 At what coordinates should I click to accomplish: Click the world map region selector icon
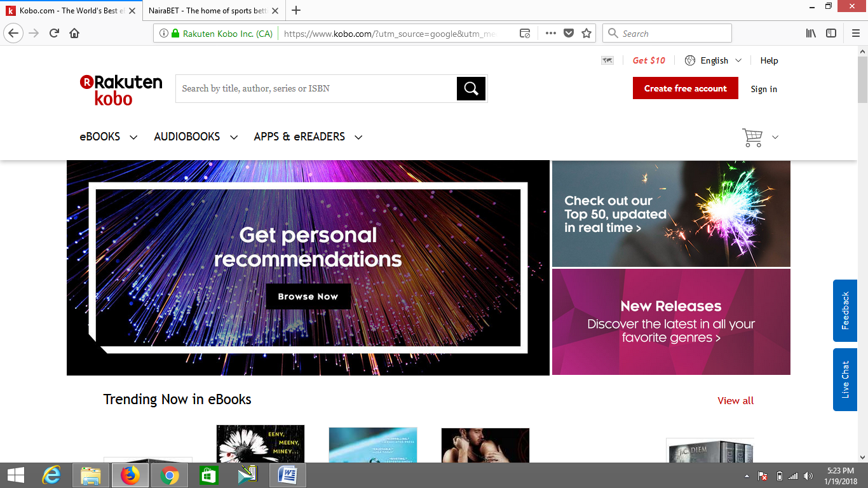pos(607,60)
